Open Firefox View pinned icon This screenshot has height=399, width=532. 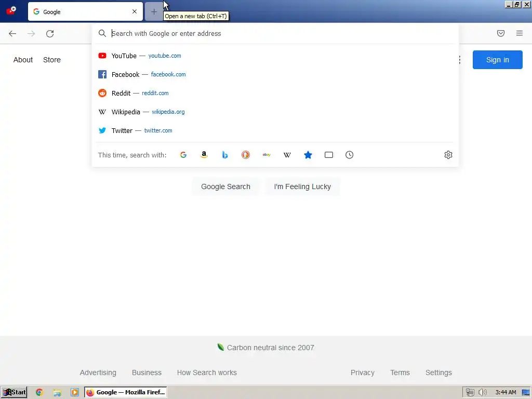click(11, 10)
